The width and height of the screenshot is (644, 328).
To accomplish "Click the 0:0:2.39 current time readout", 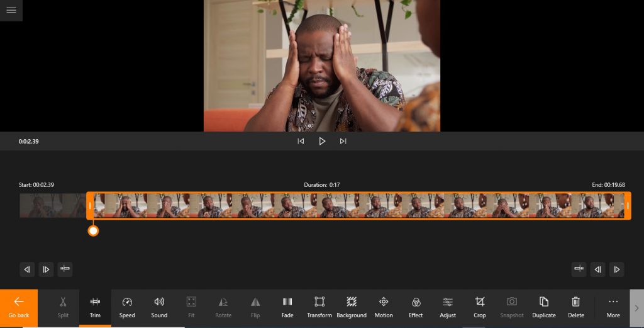I will click(28, 142).
